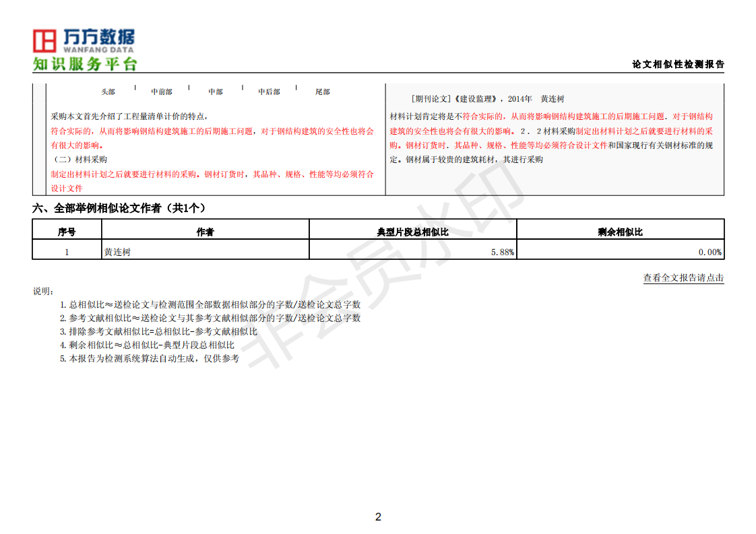
Task: Click the 序号 column header
Action: click(x=67, y=232)
